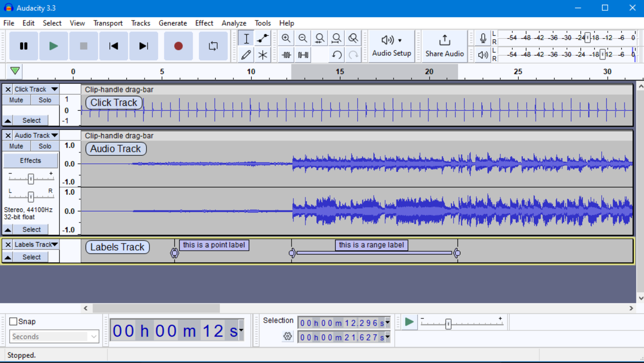Click the Share Audio button
644x363 pixels.
pos(444,46)
